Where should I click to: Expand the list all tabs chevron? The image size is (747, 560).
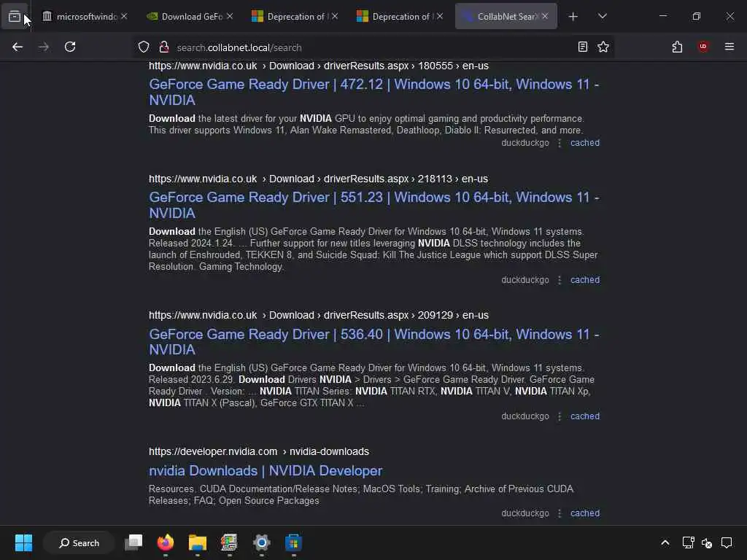tap(602, 16)
